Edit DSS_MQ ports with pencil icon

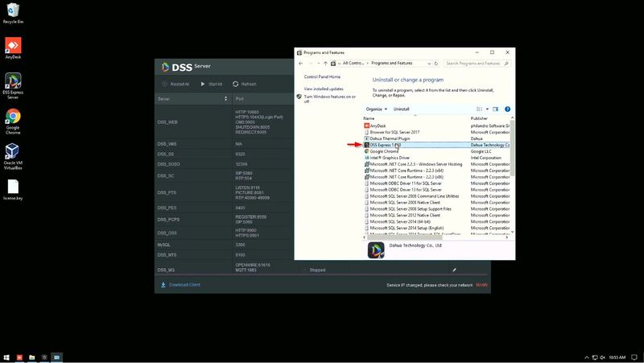(454, 270)
